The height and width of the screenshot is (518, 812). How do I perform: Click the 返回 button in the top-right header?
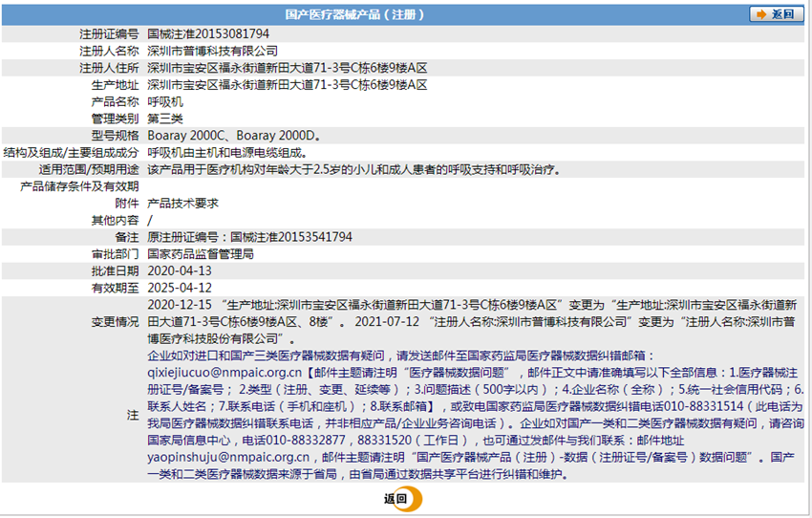(x=776, y=14)
